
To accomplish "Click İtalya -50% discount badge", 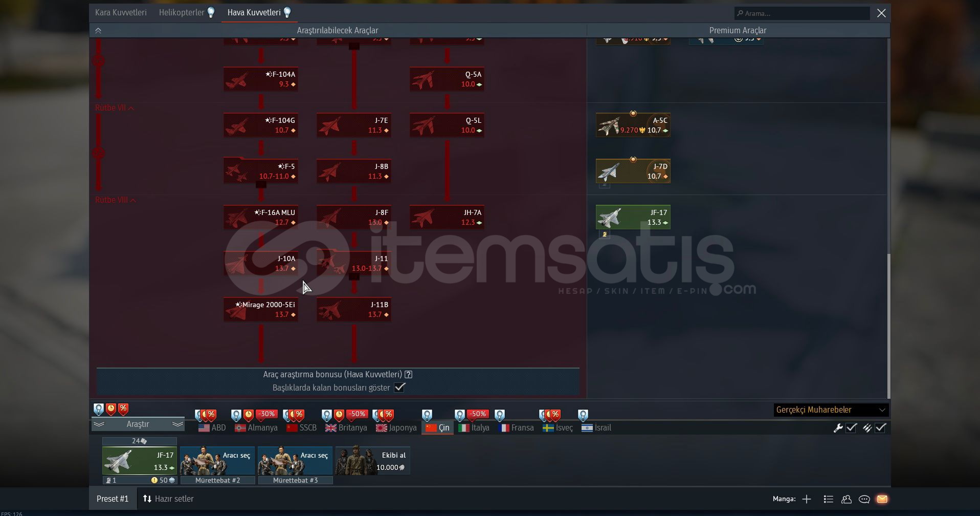I will pos(477,414).
